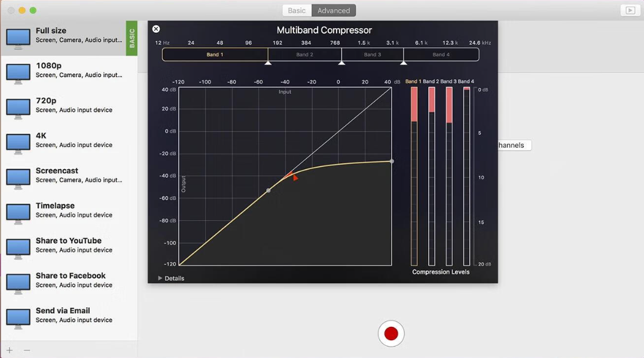Select the 1080p preset title
Image resolution: width=644 pixels, height=358 pixels.
(48, 66)
